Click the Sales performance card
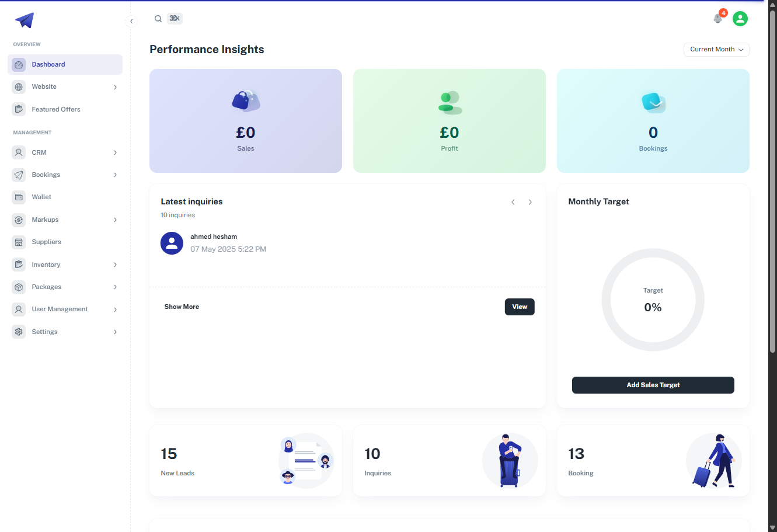 (246, 121)
